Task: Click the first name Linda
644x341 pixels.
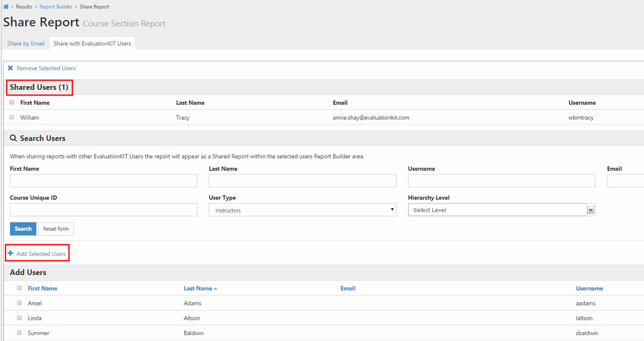Action: click(35, 318)
